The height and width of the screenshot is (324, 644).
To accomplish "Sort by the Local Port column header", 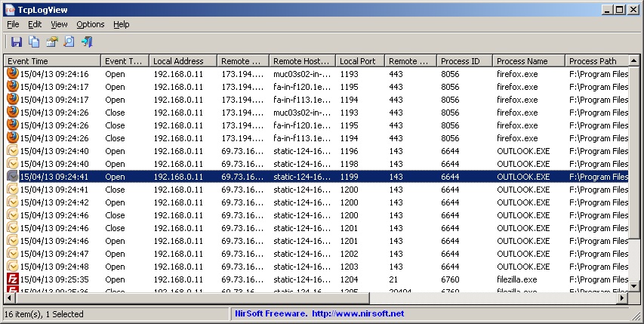I will pyautogui.click(x=359, y=61).
